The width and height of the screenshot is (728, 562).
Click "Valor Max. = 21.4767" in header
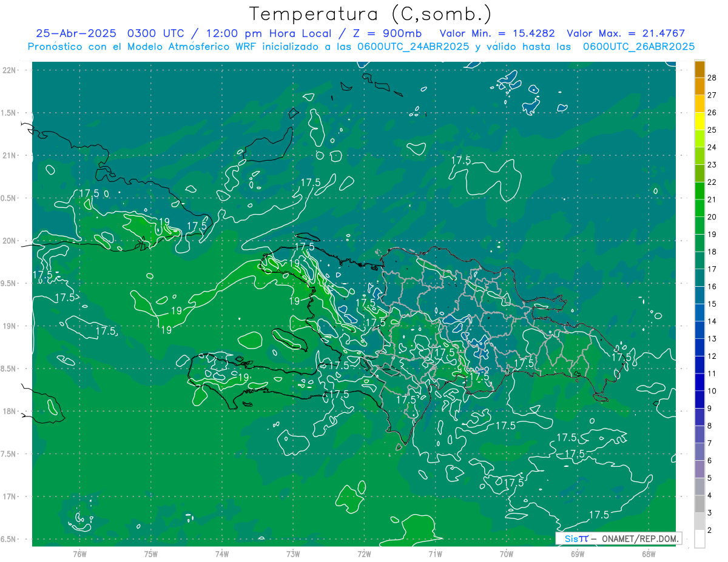(x=625, y=33)
